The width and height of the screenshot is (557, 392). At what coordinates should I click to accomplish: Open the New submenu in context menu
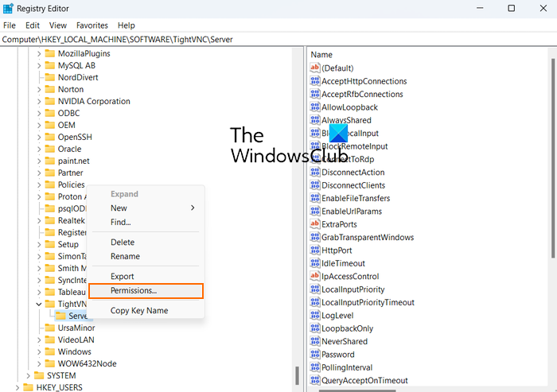click(146, 208)
